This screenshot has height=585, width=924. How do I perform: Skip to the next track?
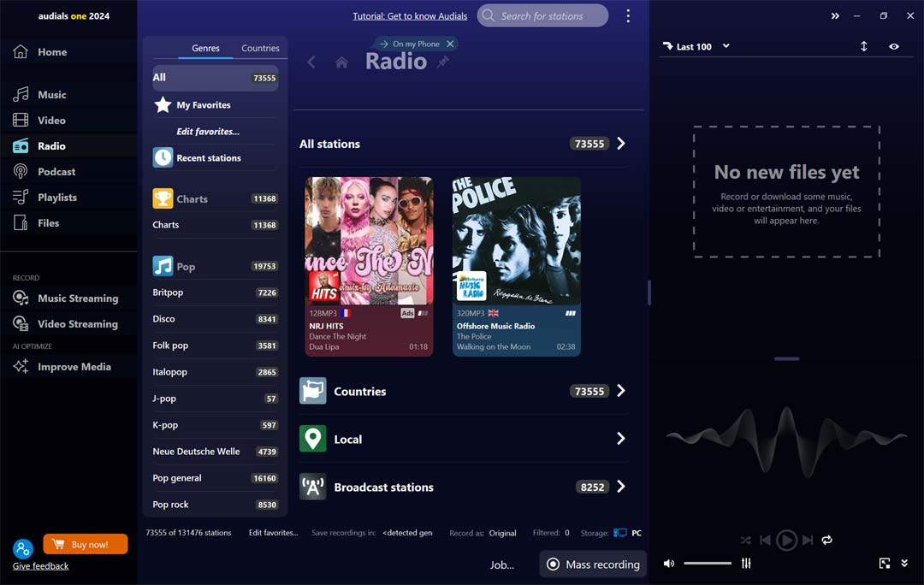pyautogui.click(x=808, y=540)
